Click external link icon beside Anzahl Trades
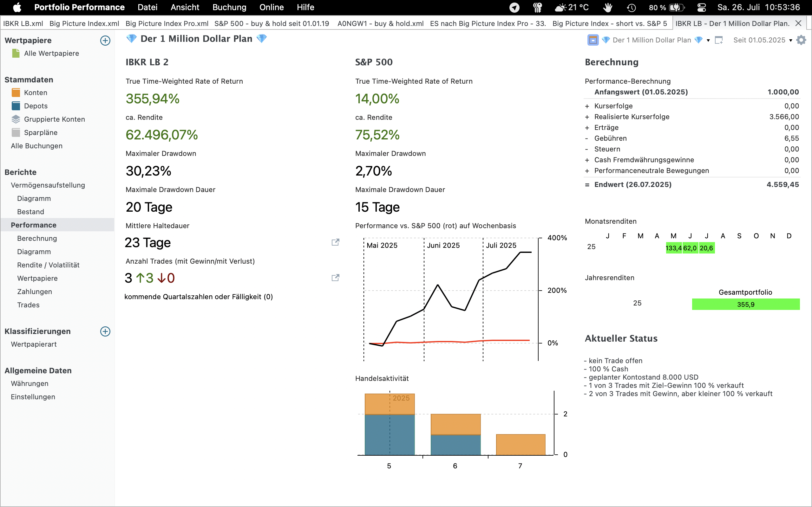Image resolution: width=812 pixels, height=507 pixels. pyautogui.click(x=335, y=278)
